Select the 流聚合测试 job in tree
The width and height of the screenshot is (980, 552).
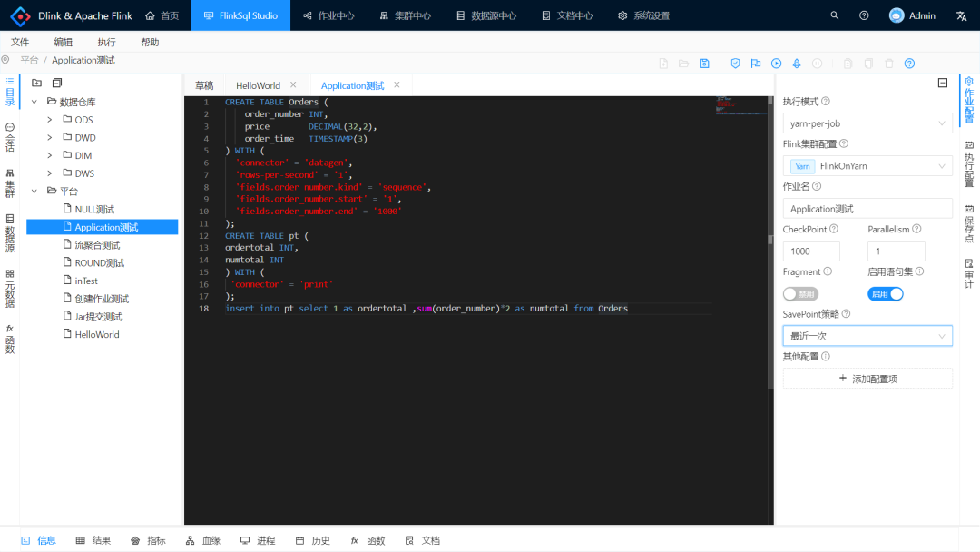pyautogui.click(x=97, y=245)
